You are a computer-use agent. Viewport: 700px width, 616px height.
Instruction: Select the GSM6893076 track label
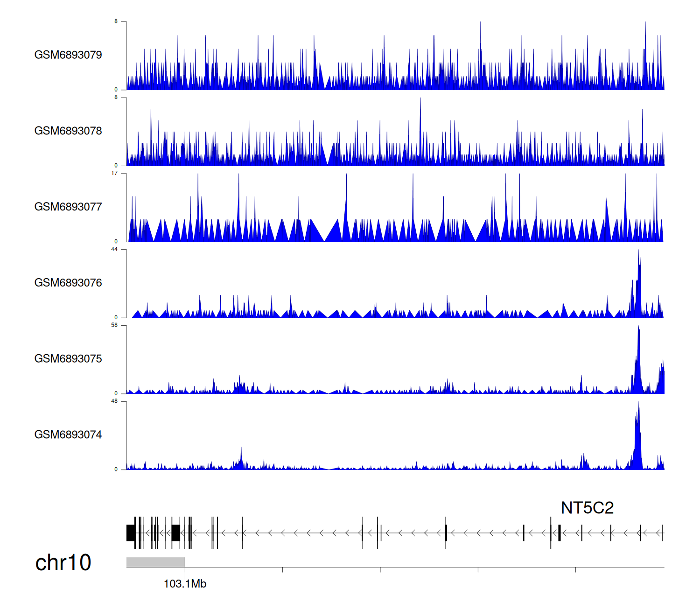click(x=68, y=283)
